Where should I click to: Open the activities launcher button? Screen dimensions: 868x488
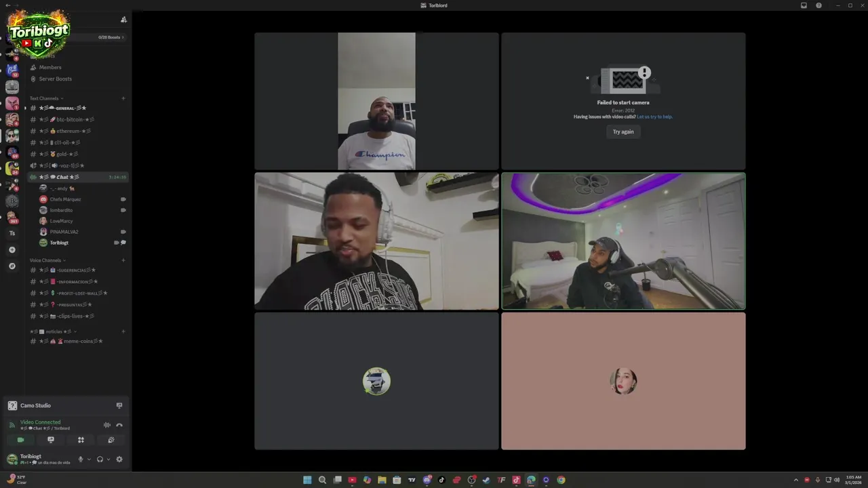[81, 440]
